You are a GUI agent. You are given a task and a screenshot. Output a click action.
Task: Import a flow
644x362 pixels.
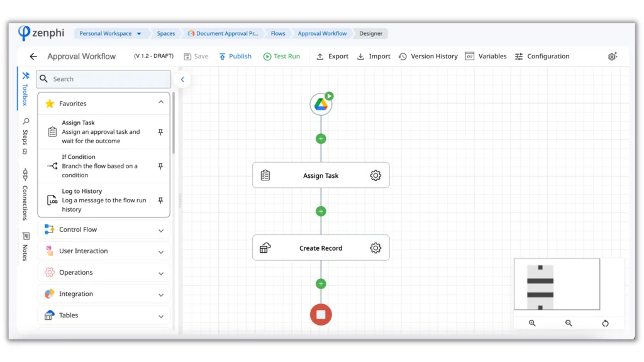374,56
